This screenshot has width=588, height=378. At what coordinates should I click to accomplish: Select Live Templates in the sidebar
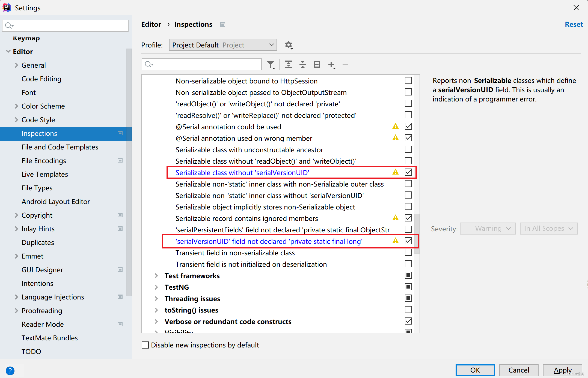[x=45, y=174]
